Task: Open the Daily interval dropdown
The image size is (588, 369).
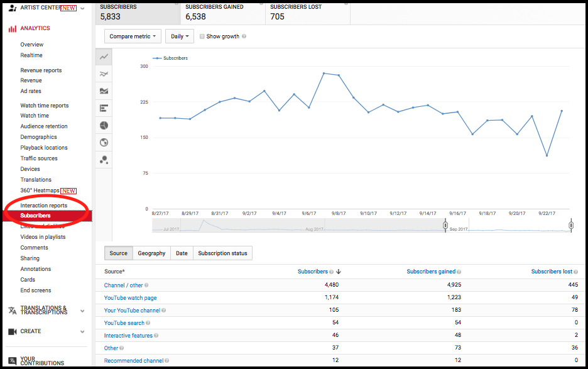Action: [179, 36]
